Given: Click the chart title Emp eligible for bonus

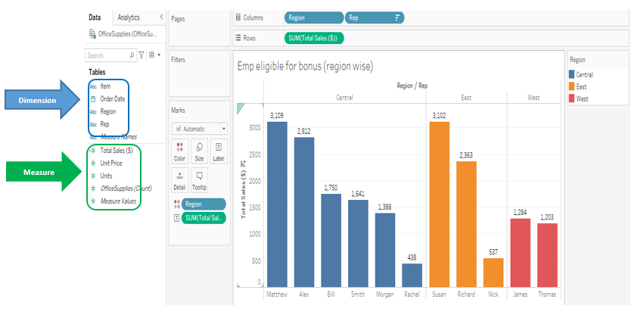Looking at the screenshot, I should 305,67.
